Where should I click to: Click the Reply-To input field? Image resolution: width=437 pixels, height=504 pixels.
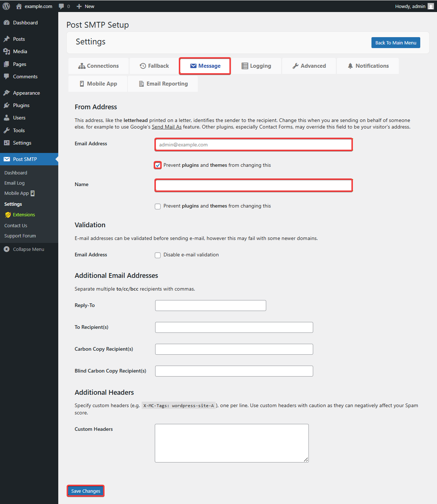[210, 306]
